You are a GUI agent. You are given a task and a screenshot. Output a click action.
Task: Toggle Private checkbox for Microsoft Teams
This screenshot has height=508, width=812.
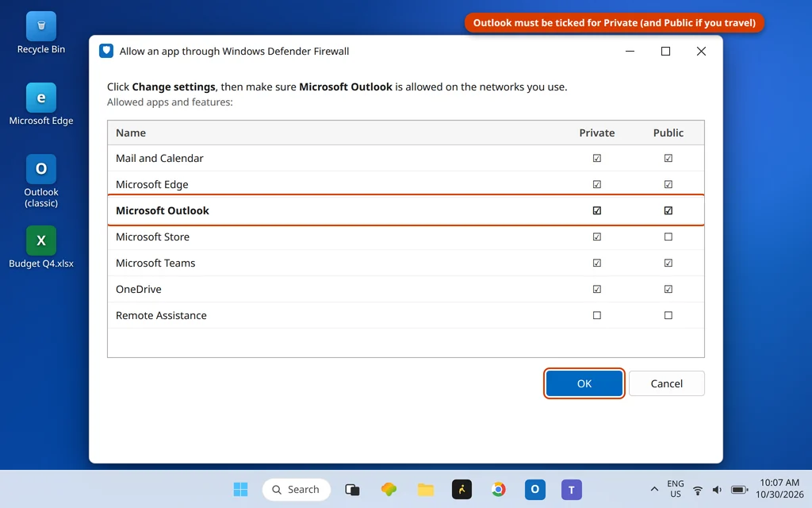pyautogui.click(x=597, y=263)
